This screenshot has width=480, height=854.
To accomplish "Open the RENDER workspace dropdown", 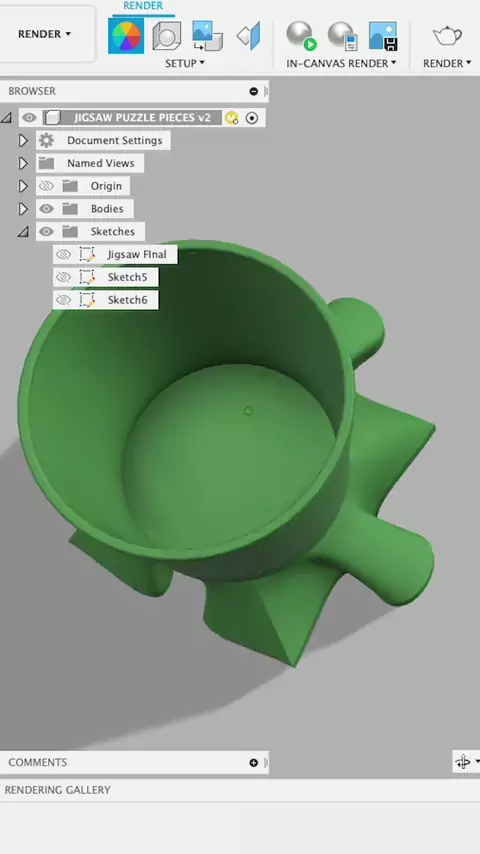I will coord(45,34).
